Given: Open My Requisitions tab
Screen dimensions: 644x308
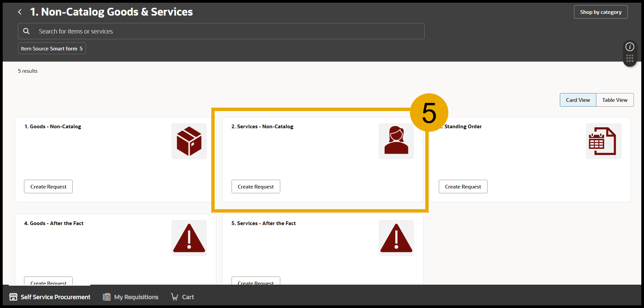Looking at the screenshot, I should pyautogui.click(x=131, y=297).
